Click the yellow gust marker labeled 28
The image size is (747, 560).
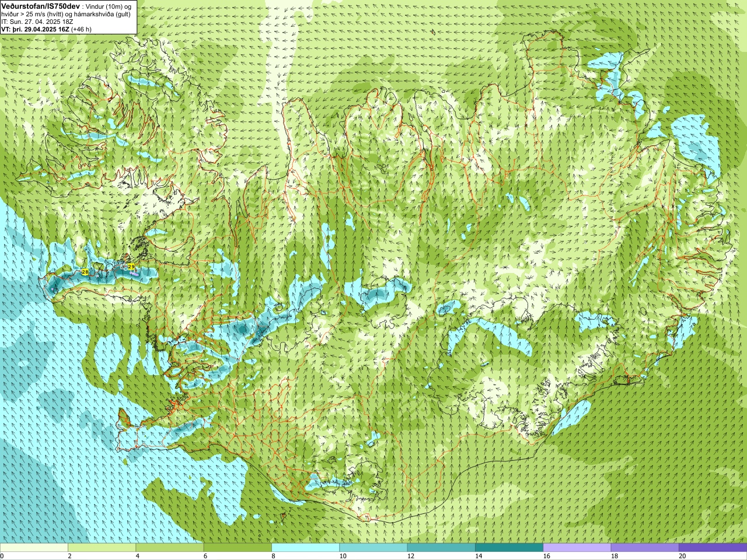click(85, 272)
